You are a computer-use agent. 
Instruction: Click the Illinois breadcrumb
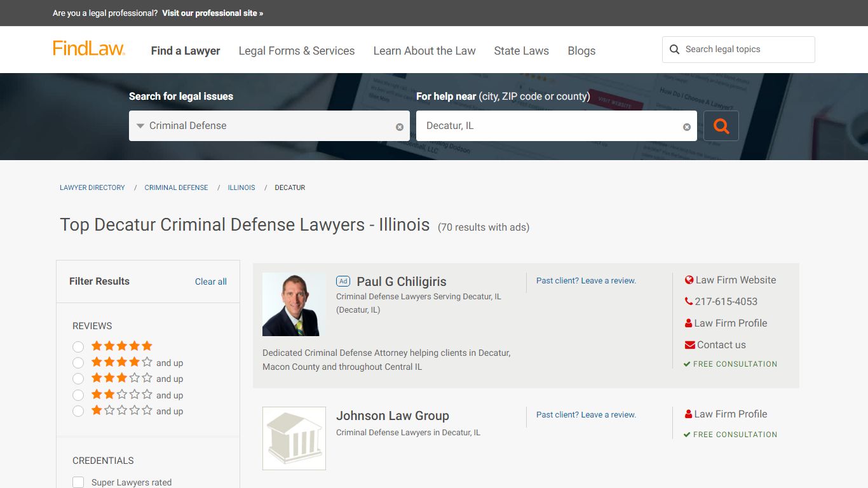pyautogui.click(x=241, y=187)
